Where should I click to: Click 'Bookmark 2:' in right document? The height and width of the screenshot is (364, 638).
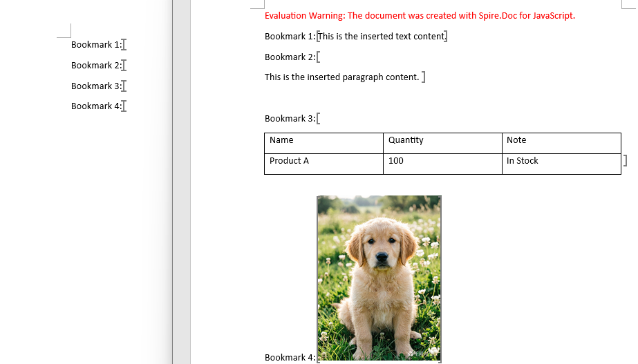(x=290, y=57)
